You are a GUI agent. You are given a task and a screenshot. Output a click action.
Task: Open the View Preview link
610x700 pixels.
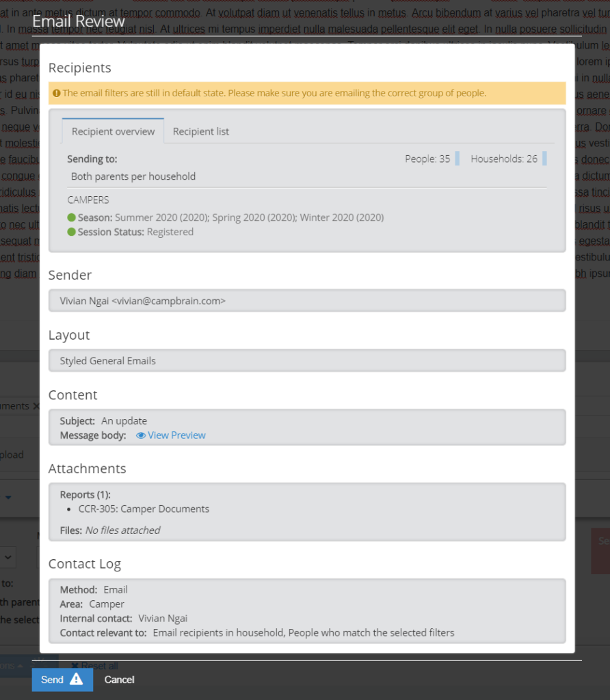coord(176,435)
